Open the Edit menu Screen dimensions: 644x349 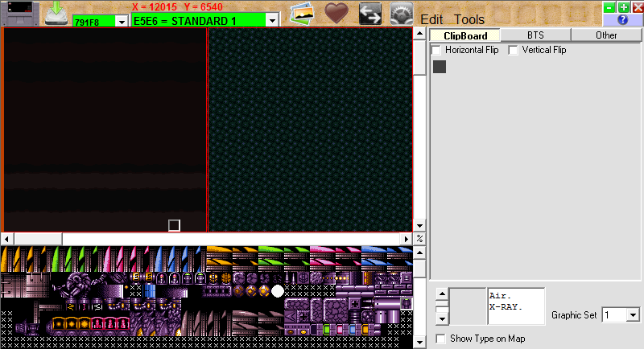click(x=431, y=19)
